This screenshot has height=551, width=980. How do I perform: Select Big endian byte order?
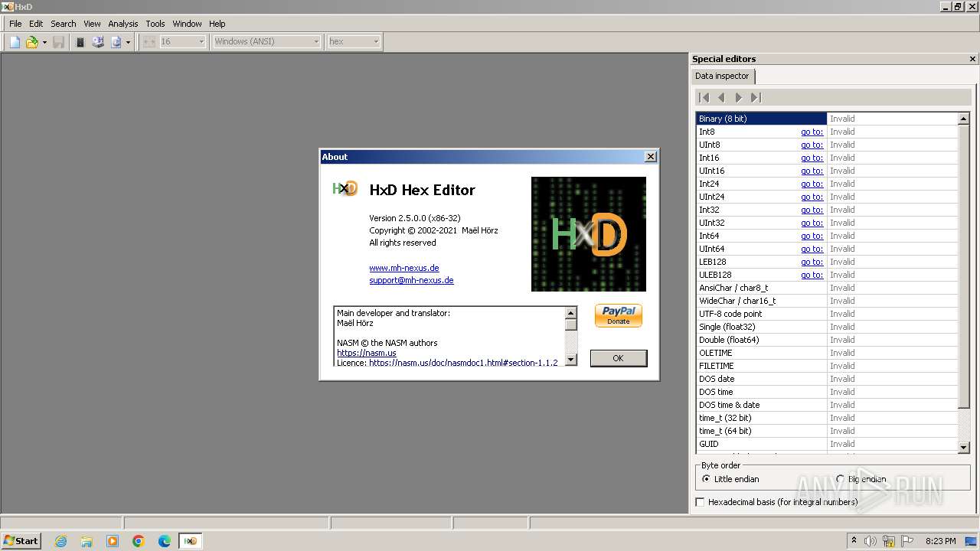(862, 479)
